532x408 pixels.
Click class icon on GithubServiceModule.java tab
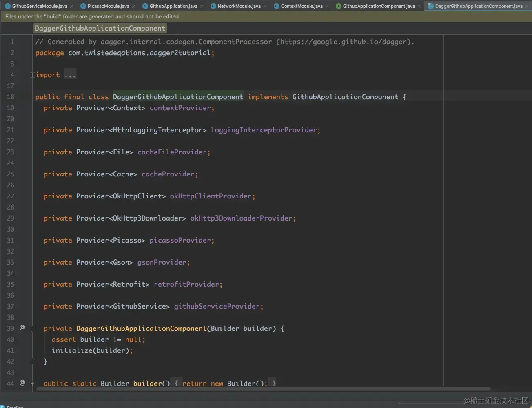click(x=7, y=6)
